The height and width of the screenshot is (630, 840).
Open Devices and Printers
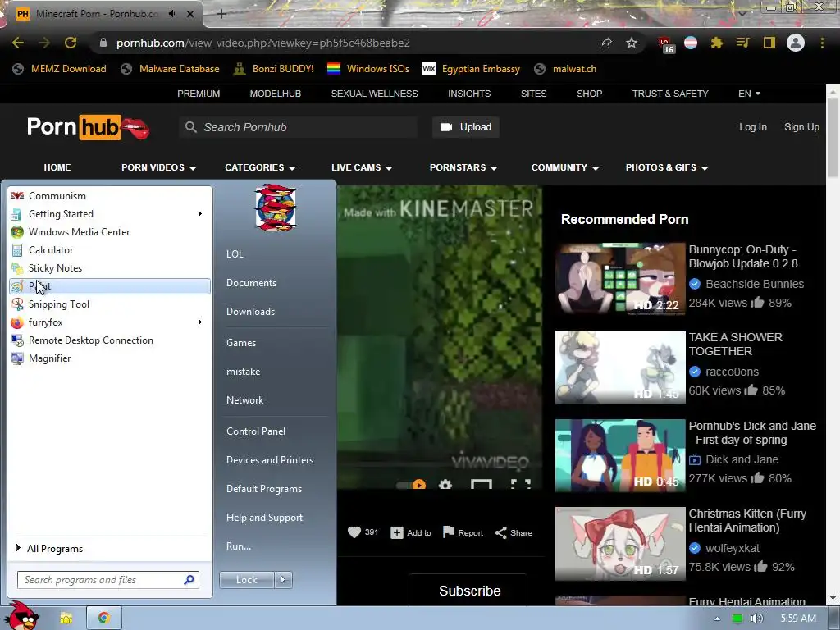pos(269,459)
